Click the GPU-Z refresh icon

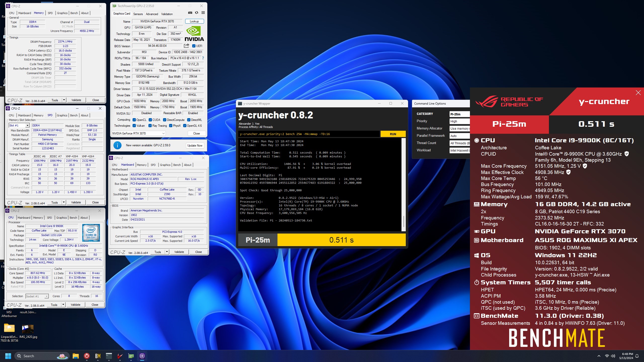[196, 13]
